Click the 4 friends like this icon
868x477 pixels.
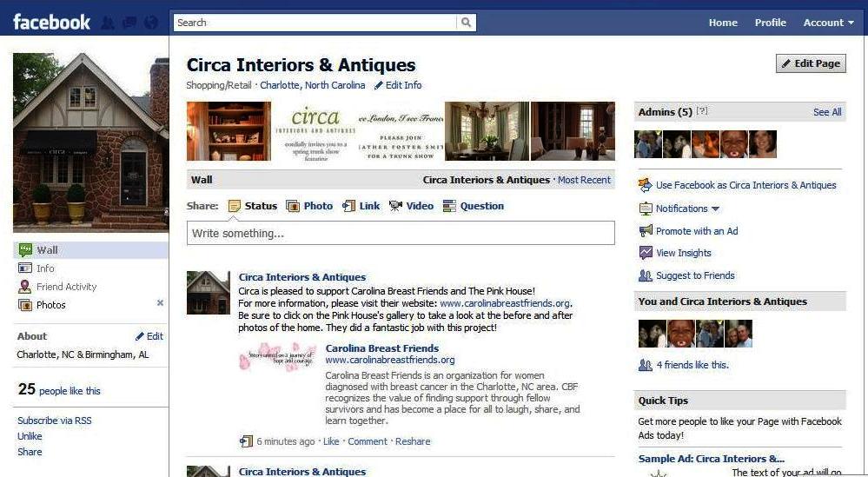tap(646, 365)
